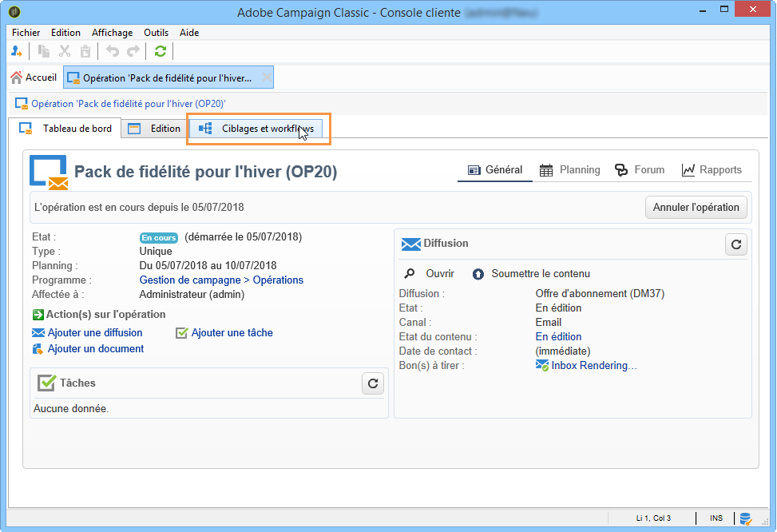Open the Edition menu in menu bar
Screen dimensions: 777x532
click(65, 33)
